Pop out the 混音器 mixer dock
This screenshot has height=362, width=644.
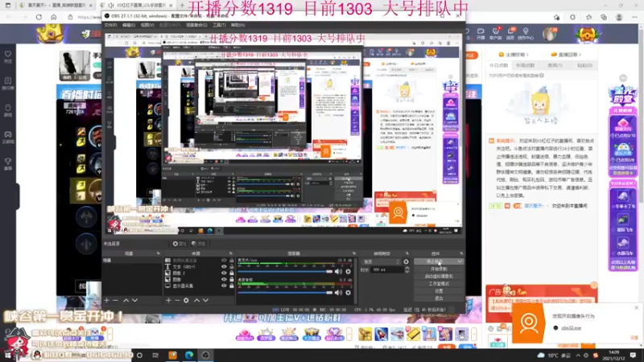[353, 253]
